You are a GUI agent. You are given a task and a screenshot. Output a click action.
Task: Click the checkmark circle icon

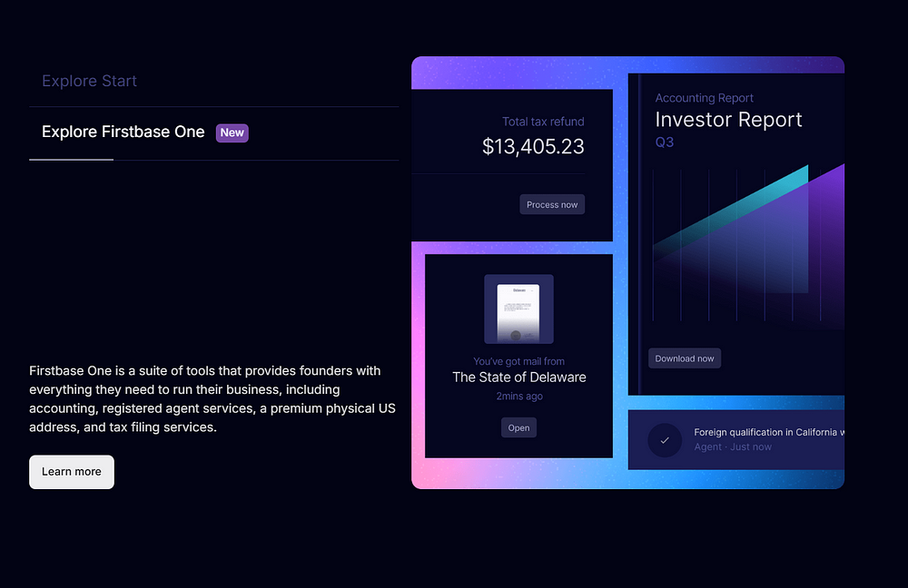[x=665, y=440]
